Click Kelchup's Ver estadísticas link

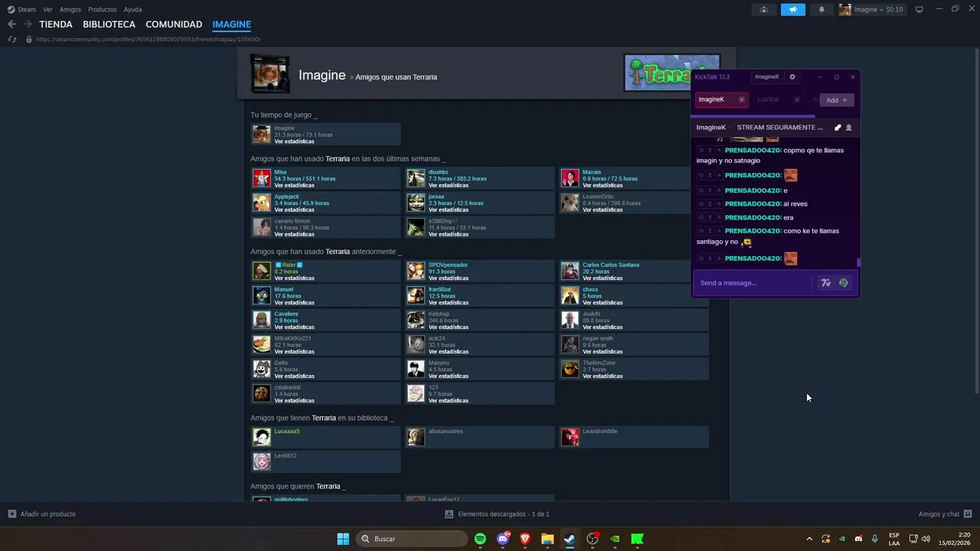[448, 327]
